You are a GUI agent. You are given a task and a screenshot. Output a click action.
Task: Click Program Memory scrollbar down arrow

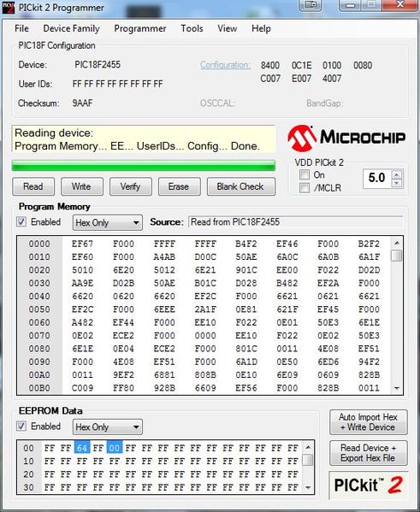click(x=397, y=388)
